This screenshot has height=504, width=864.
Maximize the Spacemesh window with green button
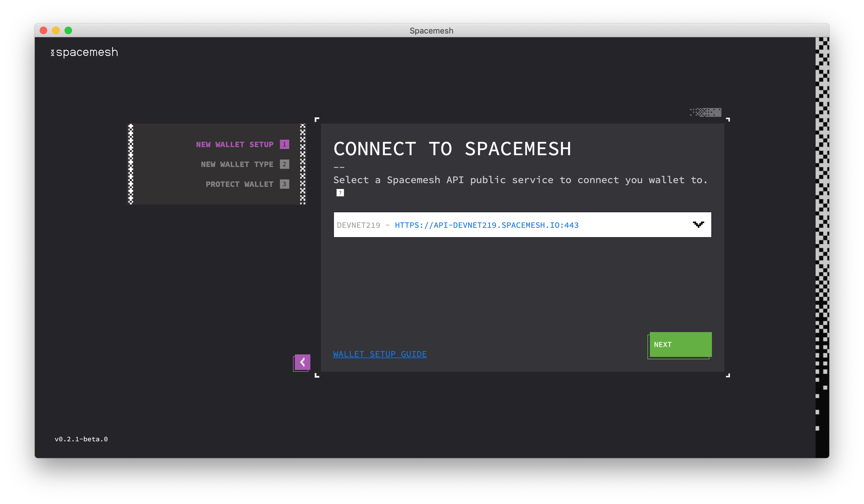click(68, 30)
